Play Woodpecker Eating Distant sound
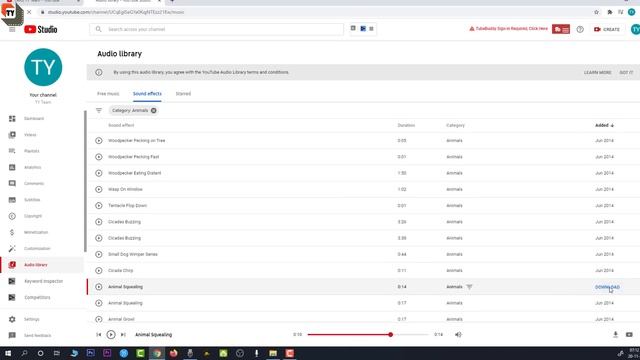This screenshot has width=640, height=360. [x=99, y=173]
